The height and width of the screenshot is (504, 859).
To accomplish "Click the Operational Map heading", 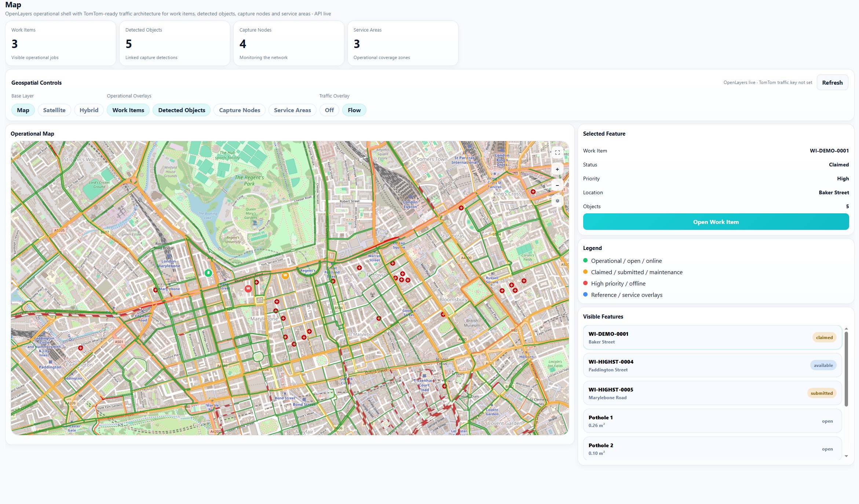I will [x=32, y=134].
